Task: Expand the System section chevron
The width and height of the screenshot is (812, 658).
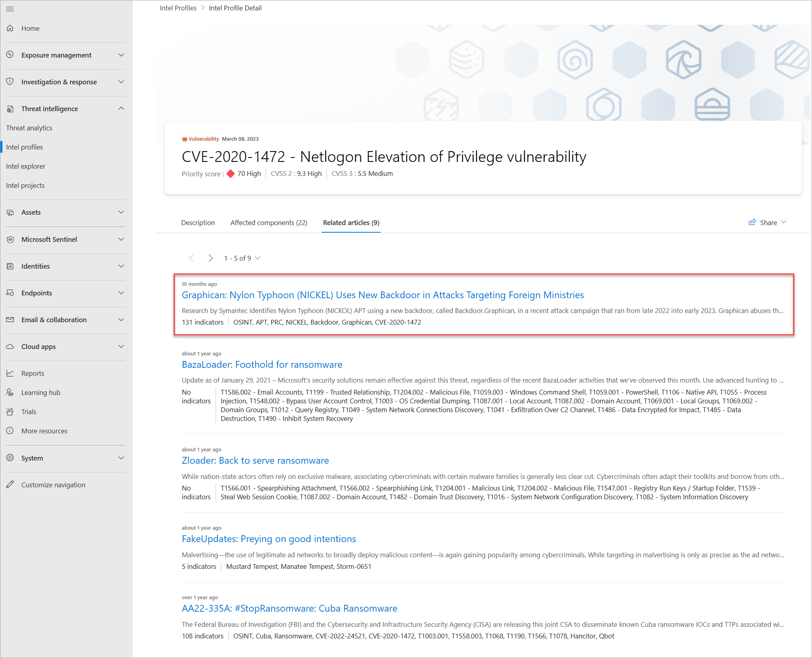Action: [121, 458]
